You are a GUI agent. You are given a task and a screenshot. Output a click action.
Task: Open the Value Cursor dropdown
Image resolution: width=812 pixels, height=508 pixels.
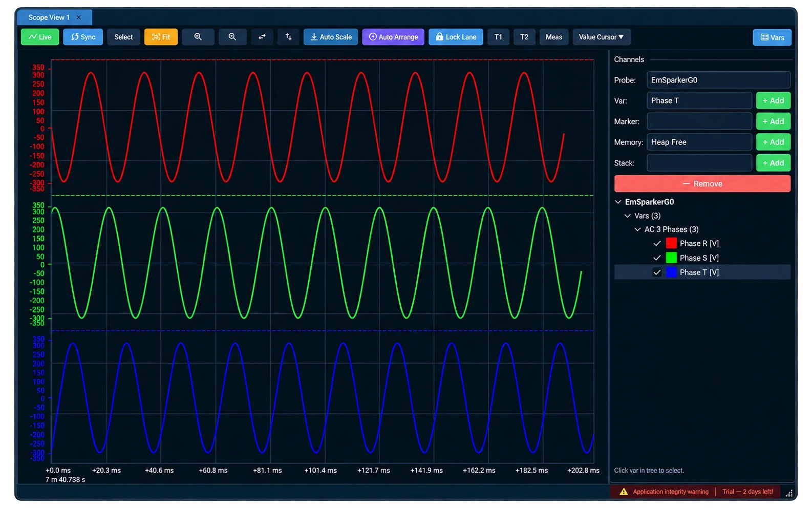click(602, 37)
